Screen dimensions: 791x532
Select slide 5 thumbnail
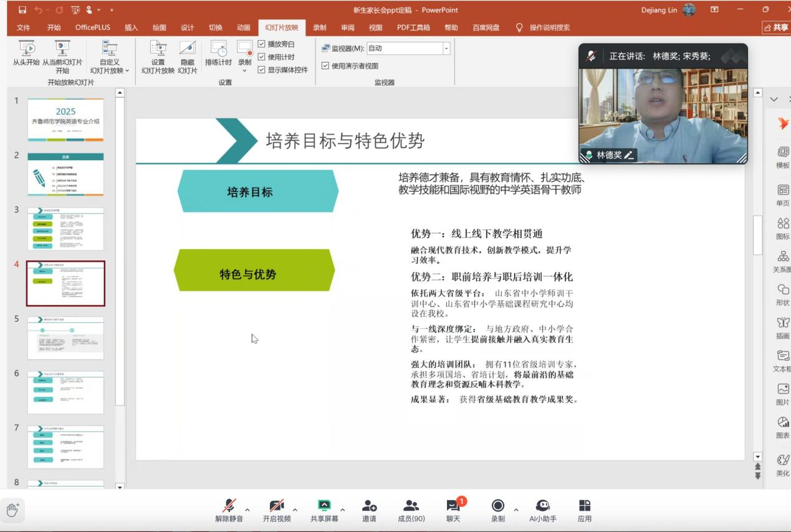pos(65,338)
